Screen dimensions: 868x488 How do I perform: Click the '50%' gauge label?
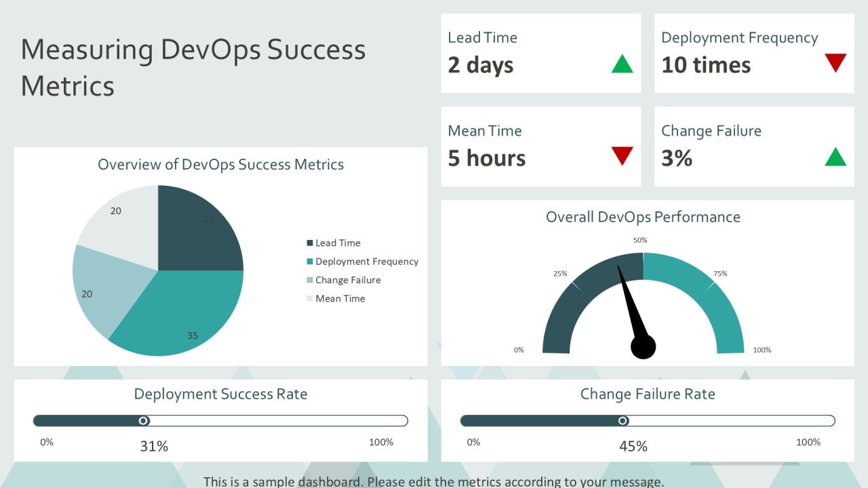coord(640,240)
